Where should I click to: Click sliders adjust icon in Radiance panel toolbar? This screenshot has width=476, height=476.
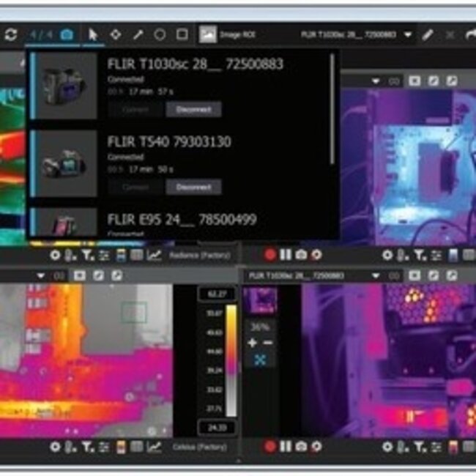point(104,256)
